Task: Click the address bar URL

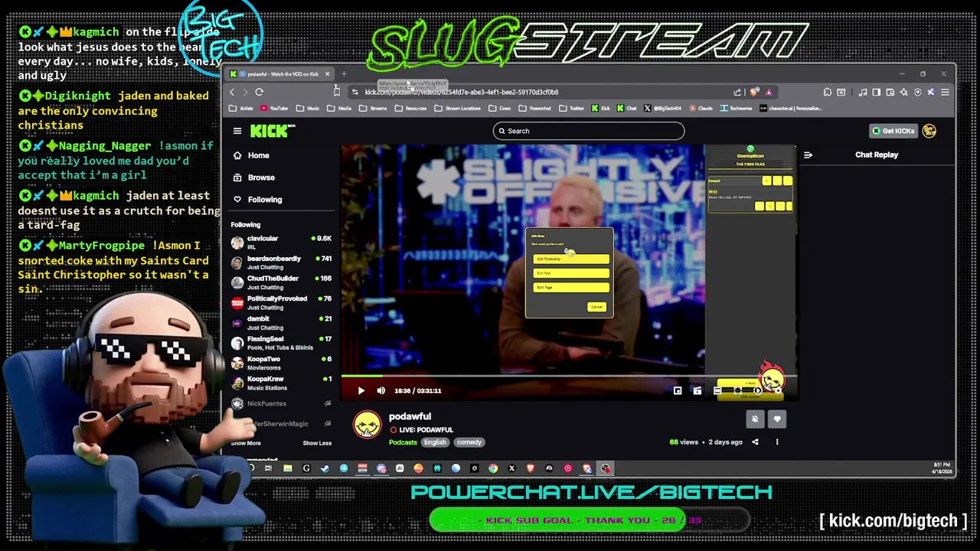Action: tap(461, 92)
